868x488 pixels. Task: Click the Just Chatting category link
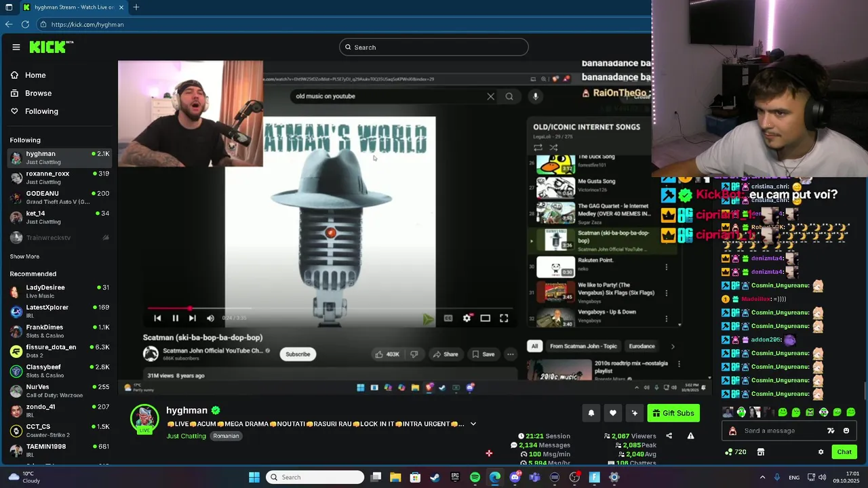[186, 436]
